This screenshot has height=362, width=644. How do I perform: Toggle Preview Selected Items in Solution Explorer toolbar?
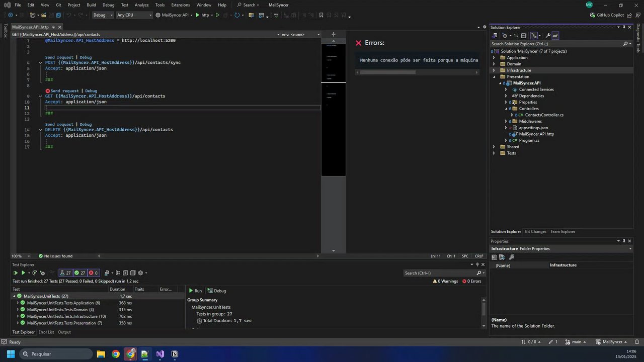(x=555, y=36)
